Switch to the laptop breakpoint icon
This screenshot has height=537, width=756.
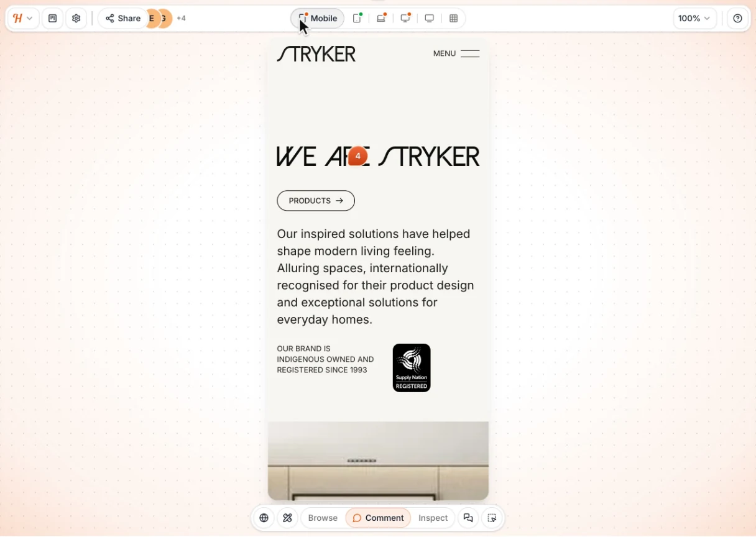click(382, 19)
